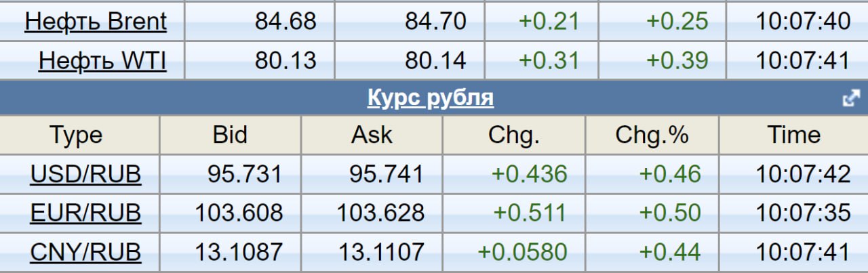Viewport: 868px width, 273px height.
Task: Click the USD/RUB time cell 10:07:42
Action: 803,174
